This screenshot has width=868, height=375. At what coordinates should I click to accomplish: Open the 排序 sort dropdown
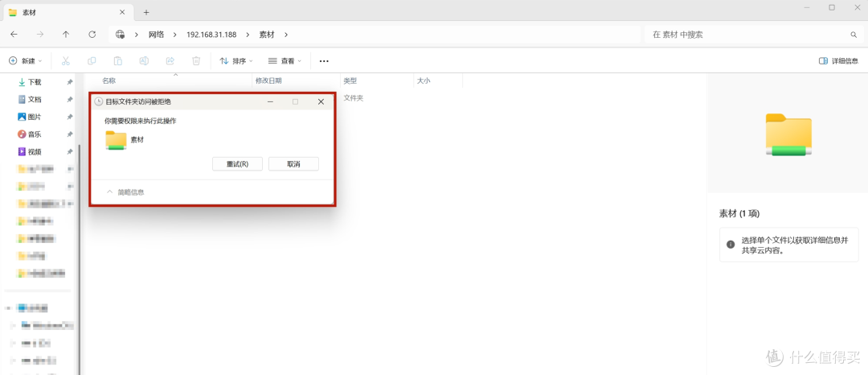(236, 61)
